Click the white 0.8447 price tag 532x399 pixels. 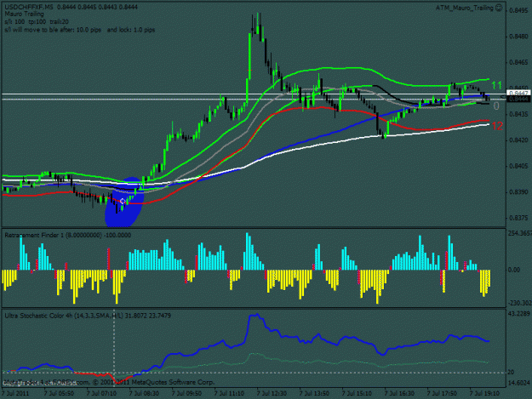[518, 93]
